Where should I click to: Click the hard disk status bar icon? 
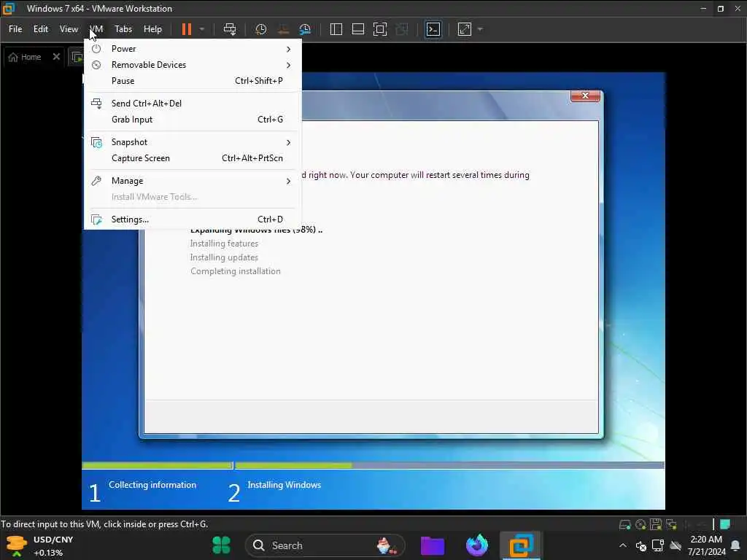point(625,524)
